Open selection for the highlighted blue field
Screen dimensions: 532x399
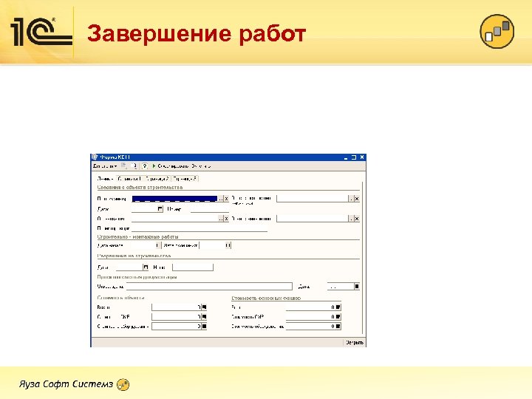[220, 199]
